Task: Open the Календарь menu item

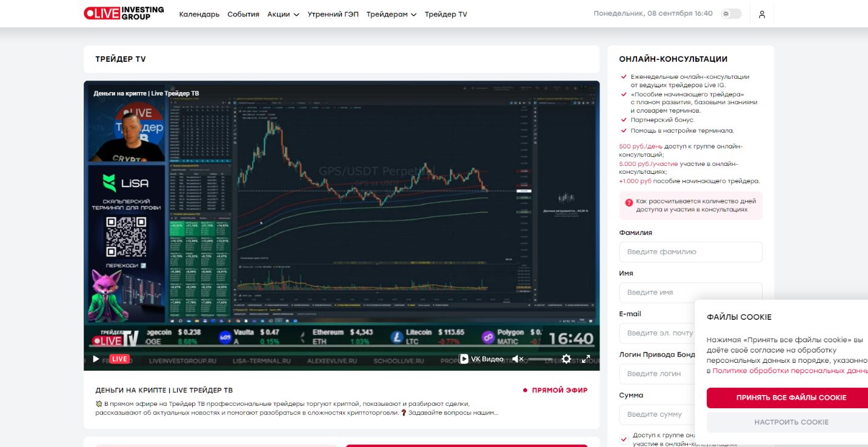Action: coord(199,14)
